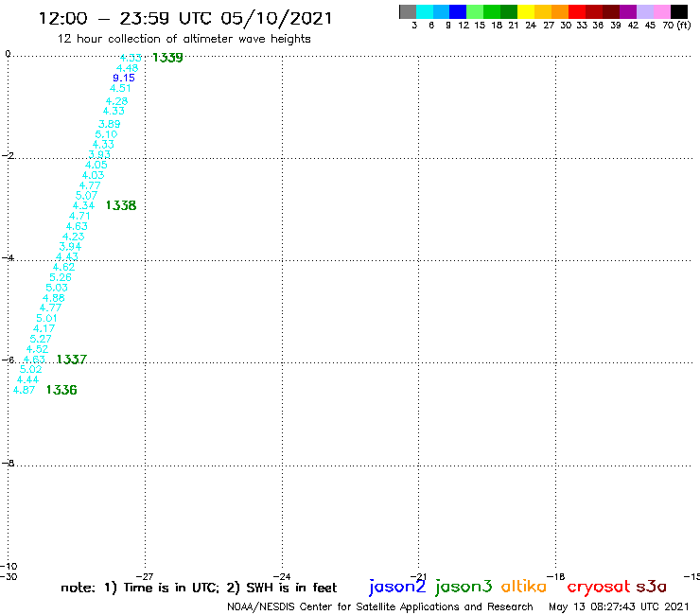Click the lavender swatch in the legend bar
The height and width of the screenshot is (615, 700).
(644, 11)
